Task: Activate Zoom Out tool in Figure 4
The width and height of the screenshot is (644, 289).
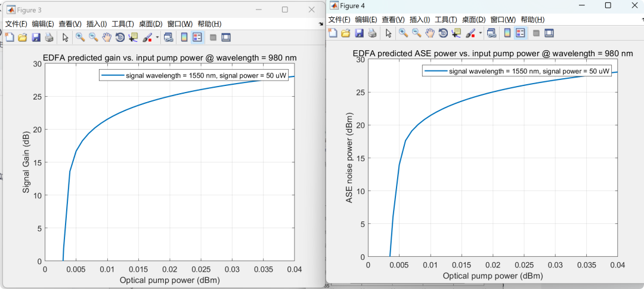Action: point(416,33)
